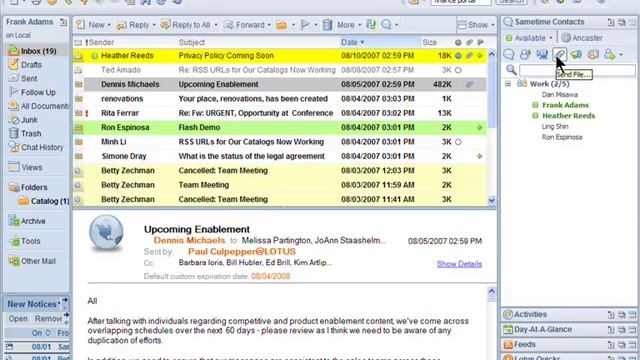Click the Sametime announcement megaphone icon
The width and height of the screenshot is (640, 360).
point(576,54)
